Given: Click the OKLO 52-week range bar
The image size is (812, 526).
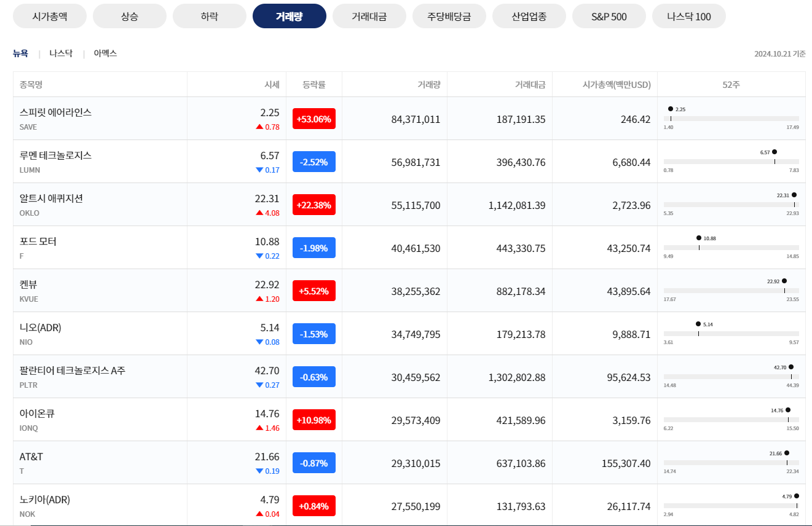Looking at the screenshot, I should [731, 205].
